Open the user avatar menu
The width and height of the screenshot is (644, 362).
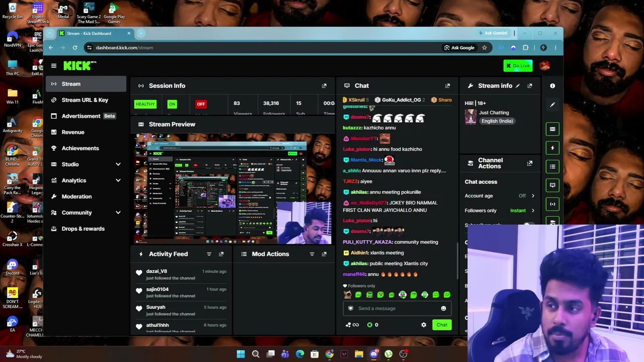coord(544,66)
